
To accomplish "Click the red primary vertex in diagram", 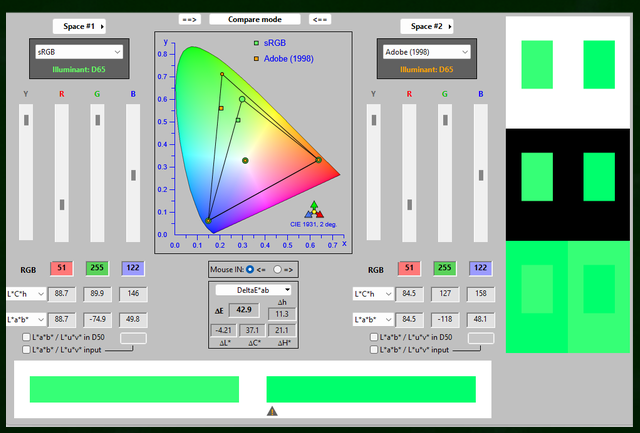I will [x=319, y=160].
